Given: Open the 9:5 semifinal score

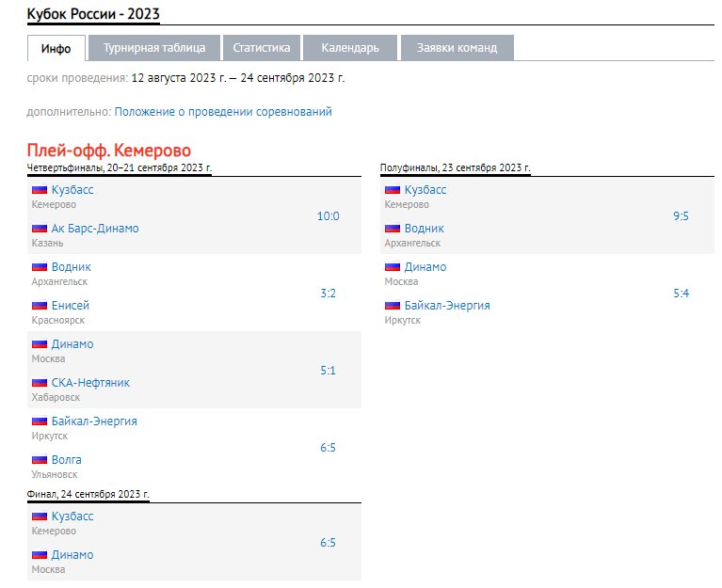Looking at the screenshot, I should (681, 215).
